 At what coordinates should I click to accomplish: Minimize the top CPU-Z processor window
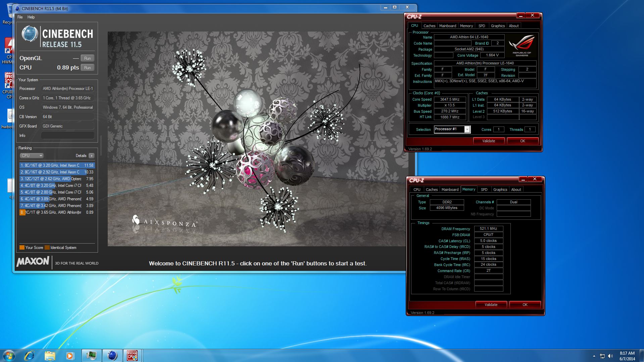pyautogui.click(x=521, y=15)
